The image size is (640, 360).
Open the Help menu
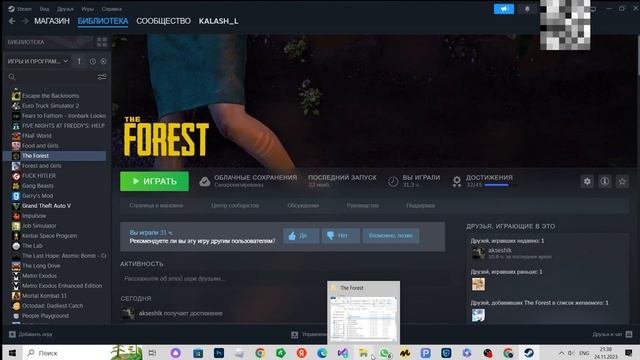click(111, 9)
